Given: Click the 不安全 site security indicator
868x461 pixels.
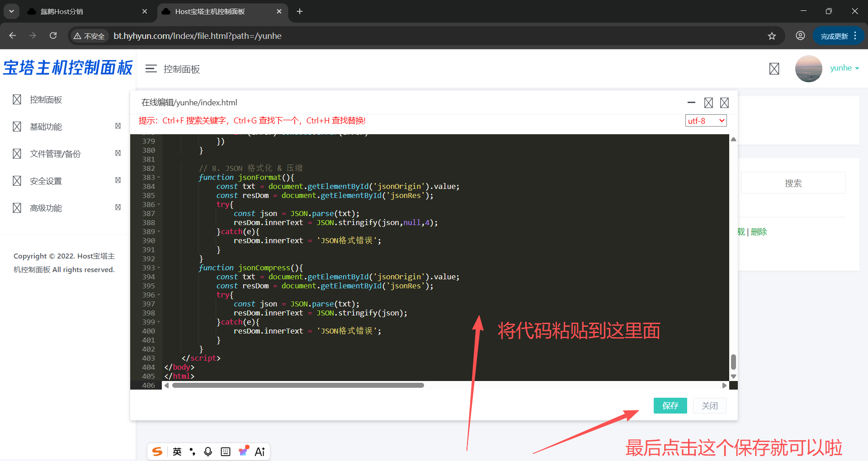Looking at the screenshot, I should [89, 36].
